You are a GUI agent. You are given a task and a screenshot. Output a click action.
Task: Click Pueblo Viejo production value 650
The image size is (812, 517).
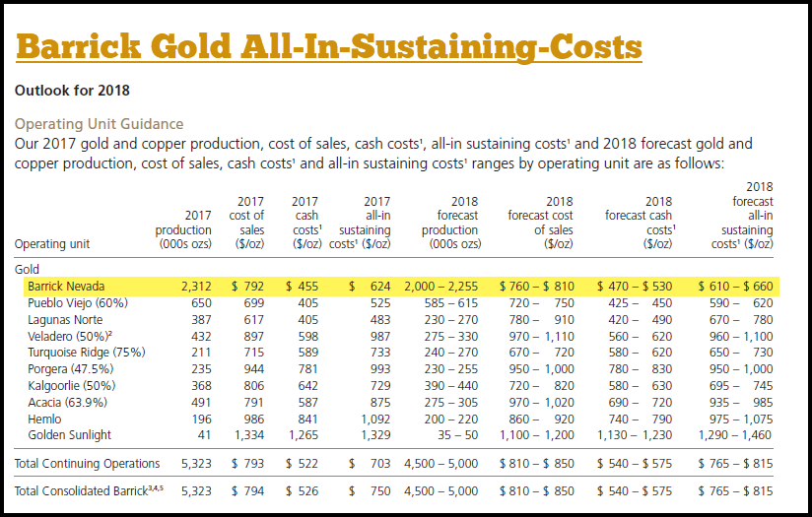201,302
